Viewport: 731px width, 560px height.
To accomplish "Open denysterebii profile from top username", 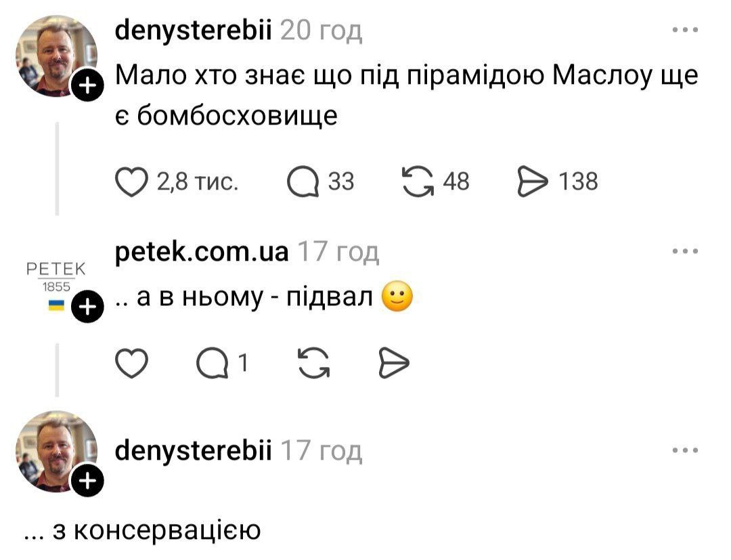I will [x=194, y=30].
